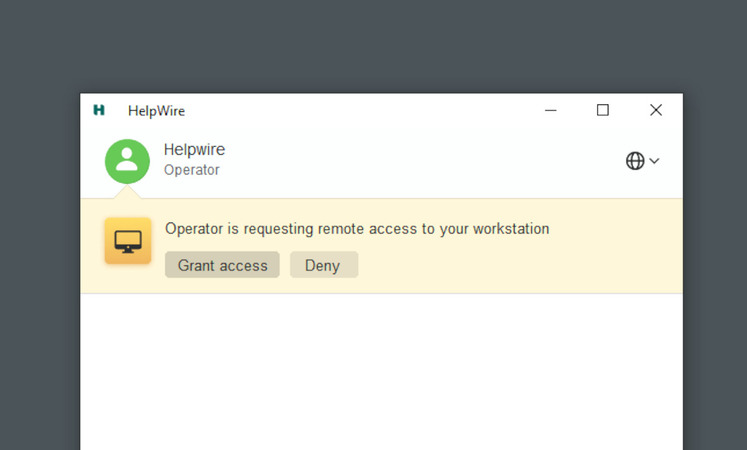Maximize the HelpWire window
This screenshot has width=747, height=450.
click(603, 110)
